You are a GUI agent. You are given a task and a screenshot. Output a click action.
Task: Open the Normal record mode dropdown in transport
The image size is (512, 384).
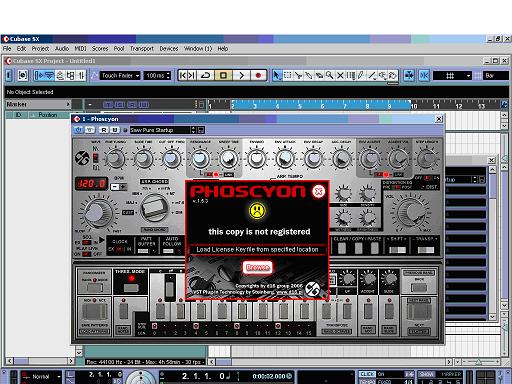[42, 377]
